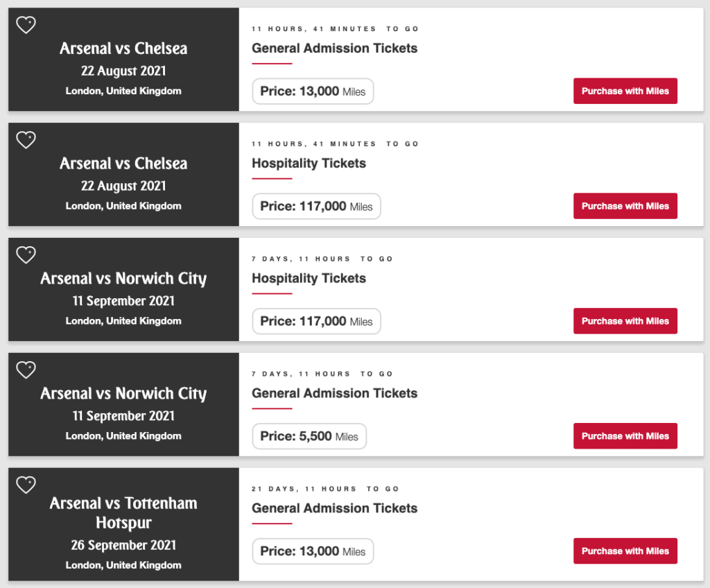The image size is (710, 588).
Task: Purchase Chelsea Hospitality tickets with Miles
Action: (625, 206)
